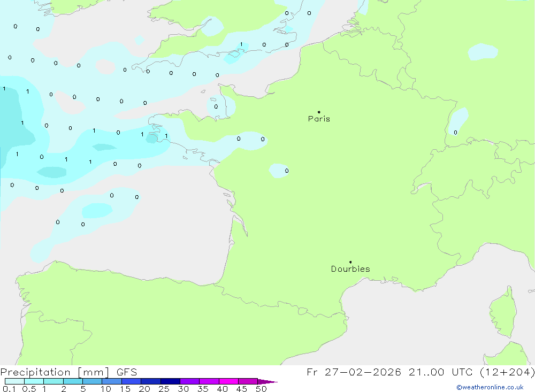Screen dimensions: 535x392
Task: Pick the 45–50 mm legend color box
Action: 248,381
